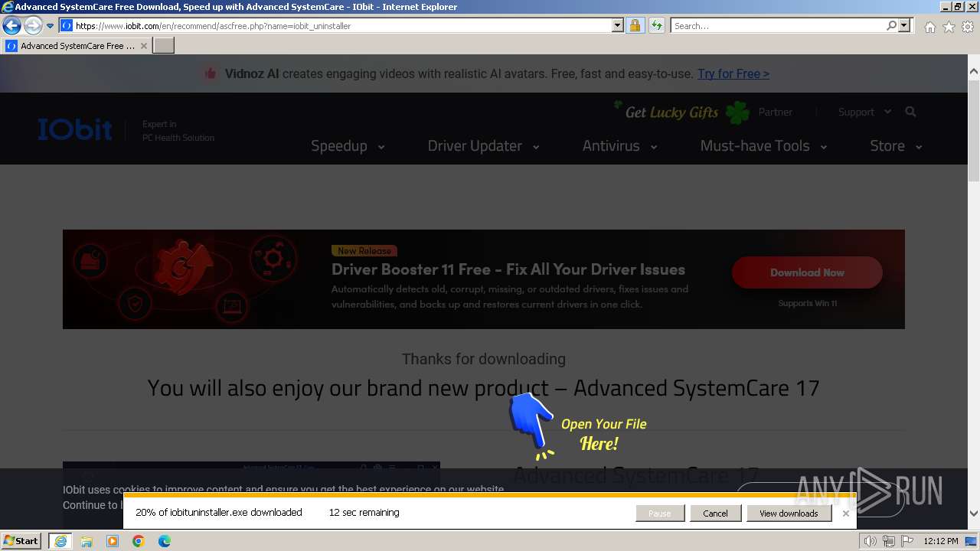Click the Action Center flag icon
980x551 pixels.
coord(906,541)
